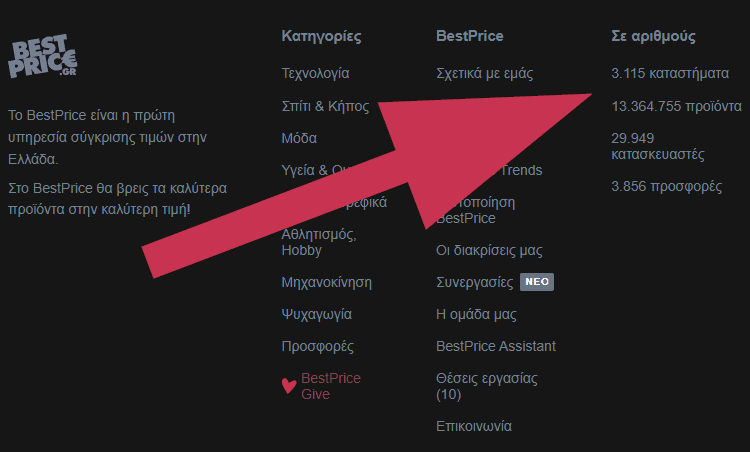This screenshot has height=452, width=750.
Task: Click the 3.115 καταστήματα stat
Action: (670, 73)
